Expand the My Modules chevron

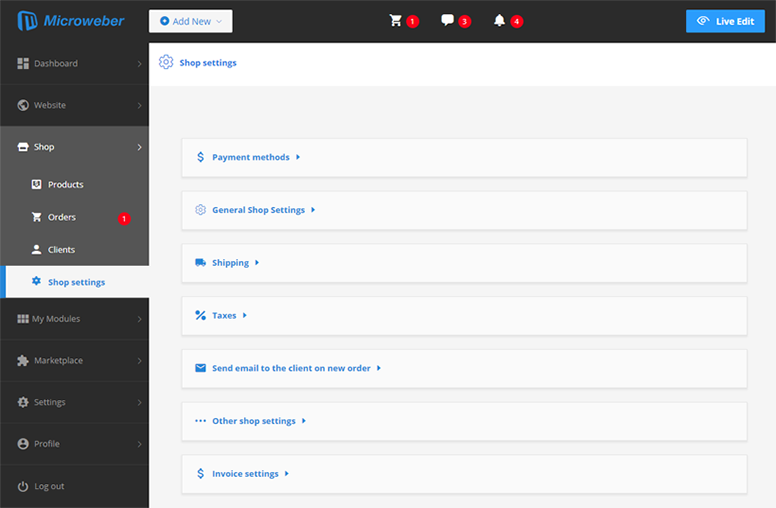140,319
